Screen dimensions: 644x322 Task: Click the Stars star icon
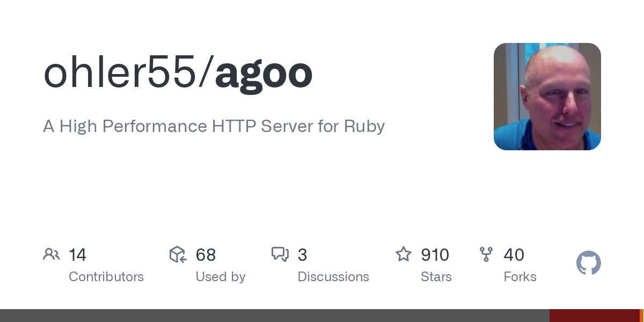[x=404, y=254]
